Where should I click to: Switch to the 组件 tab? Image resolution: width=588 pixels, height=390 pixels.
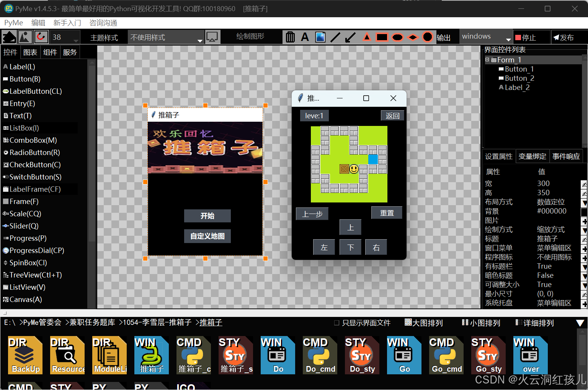coord(50,52)
